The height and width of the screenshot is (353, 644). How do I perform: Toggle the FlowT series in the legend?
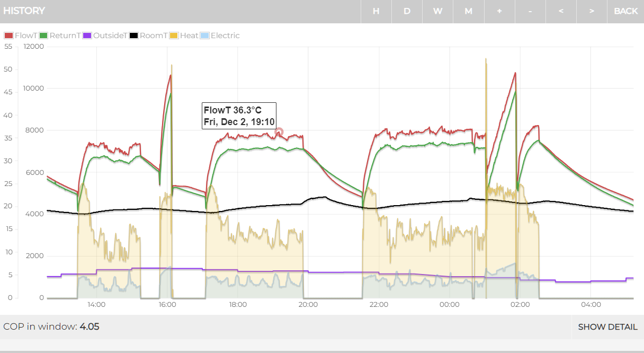coord(21,36)
